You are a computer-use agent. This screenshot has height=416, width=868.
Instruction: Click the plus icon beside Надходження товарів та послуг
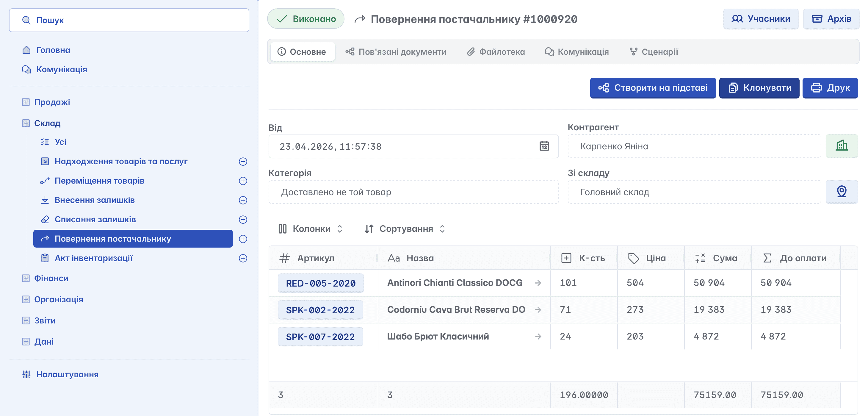pos(243,162)
